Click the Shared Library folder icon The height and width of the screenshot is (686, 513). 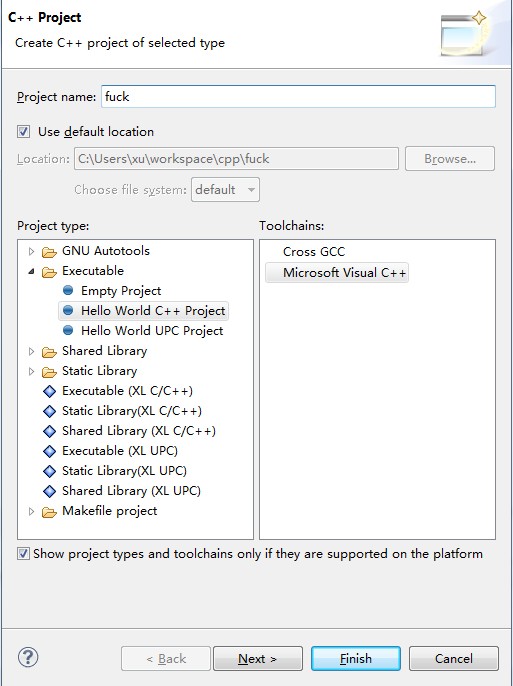coord(49,351)
